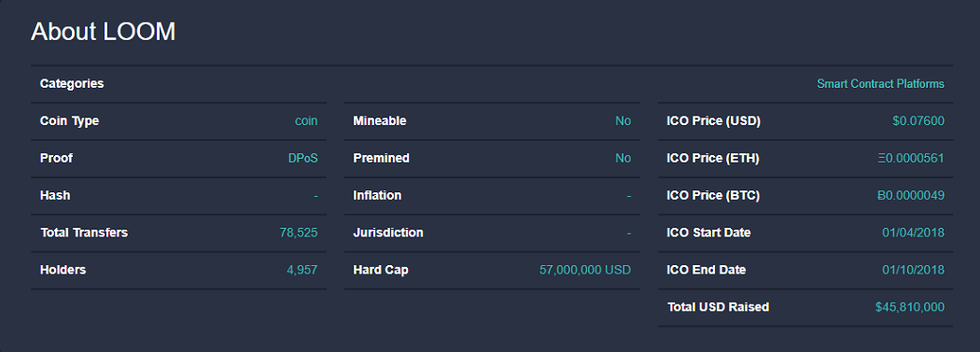Viewport: 980px width, 352px height.
Task: Click the Jurisdiction row label
Action: point(388,232)
